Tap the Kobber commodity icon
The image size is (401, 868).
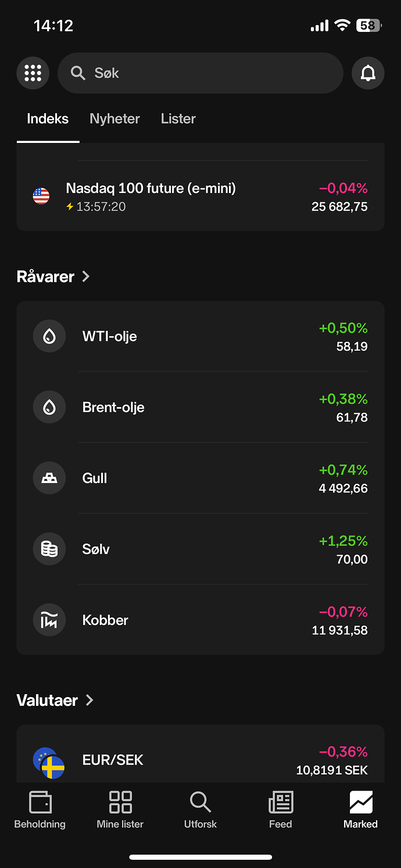coord(49,620)
